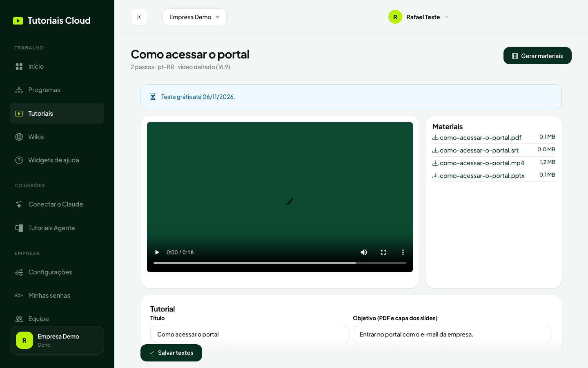Edit the Objetivo input field

click(x=452, y=334)
